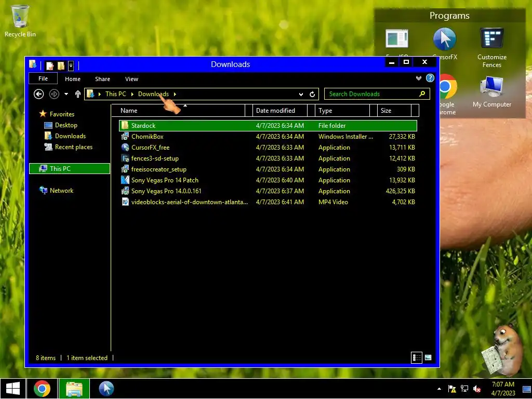
Task: Click This PC in the address bar
Action: point(115,94)
